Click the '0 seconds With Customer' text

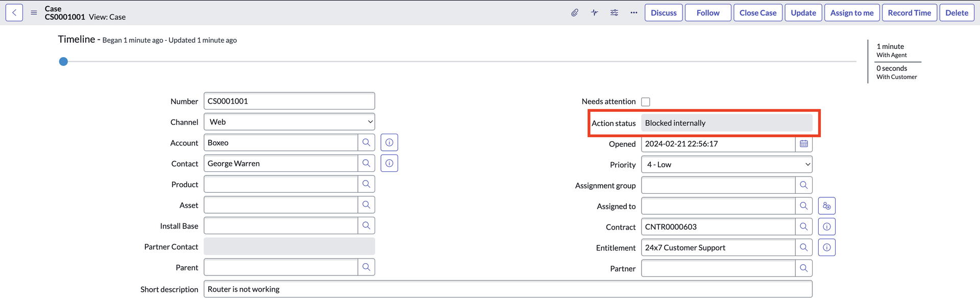897,72
